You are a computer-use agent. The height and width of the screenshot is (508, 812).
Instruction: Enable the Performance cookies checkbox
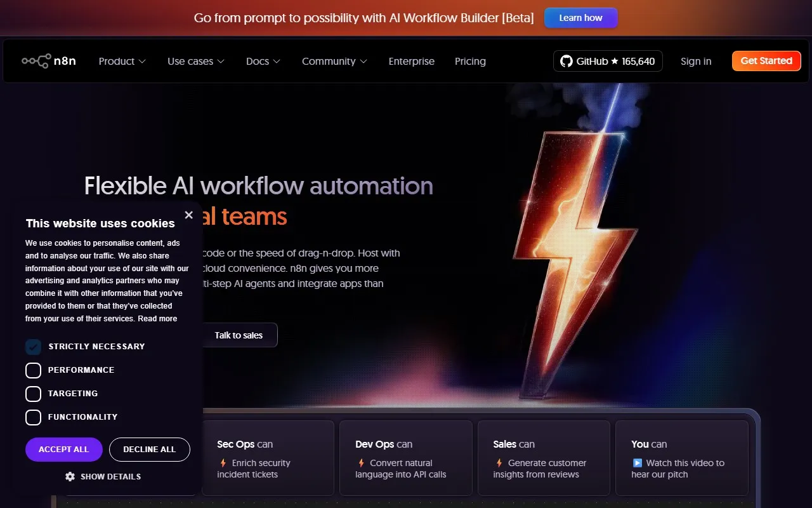click(33, 370)
